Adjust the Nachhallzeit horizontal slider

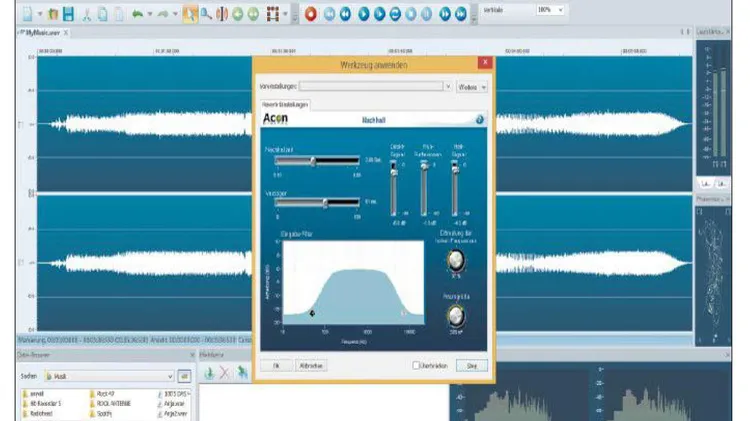tap(317, 161)
